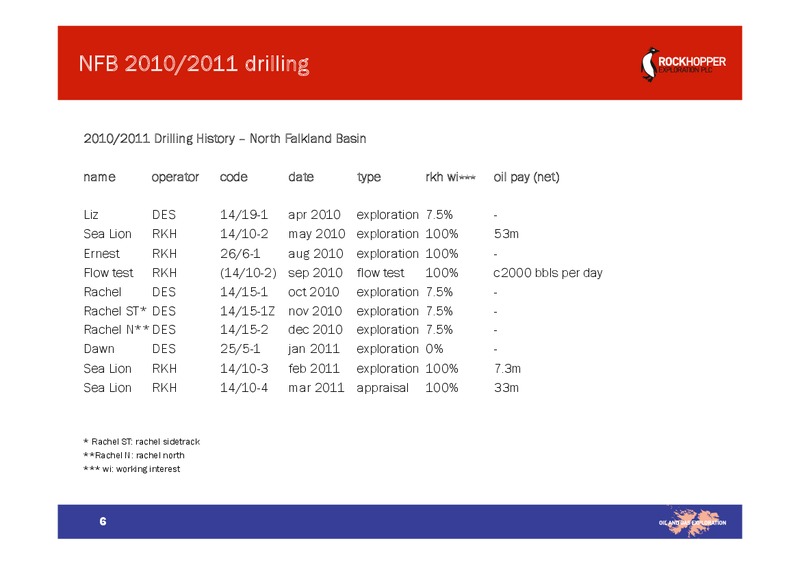
Task: Click the Rockhopper penguin logo
Action: point(683,64)
